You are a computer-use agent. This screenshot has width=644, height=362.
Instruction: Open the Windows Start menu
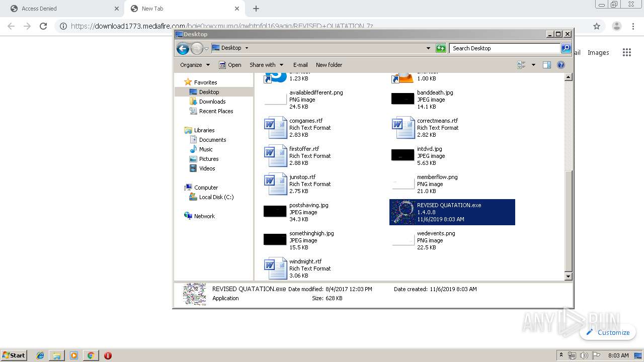[14, 355]
